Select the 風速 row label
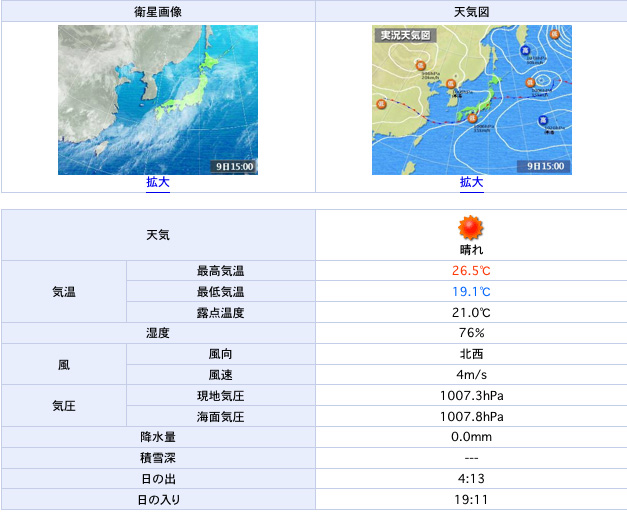This screenshot has height=512, width=627. point(220,375)
